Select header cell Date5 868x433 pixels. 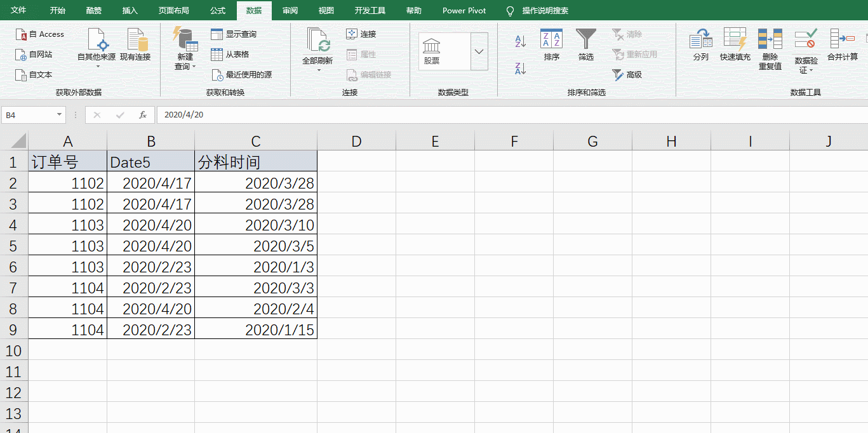click(x=150, y=162)
